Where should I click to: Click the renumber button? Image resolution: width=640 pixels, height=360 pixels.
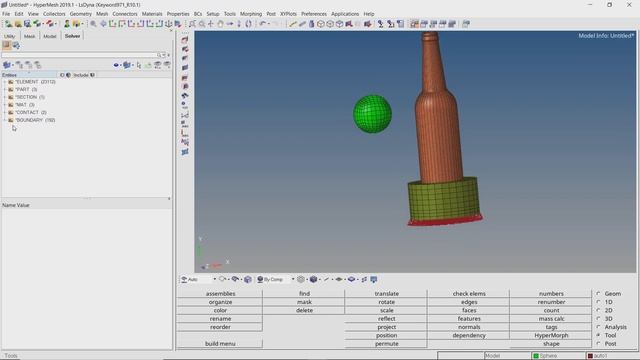click(551, 302)
